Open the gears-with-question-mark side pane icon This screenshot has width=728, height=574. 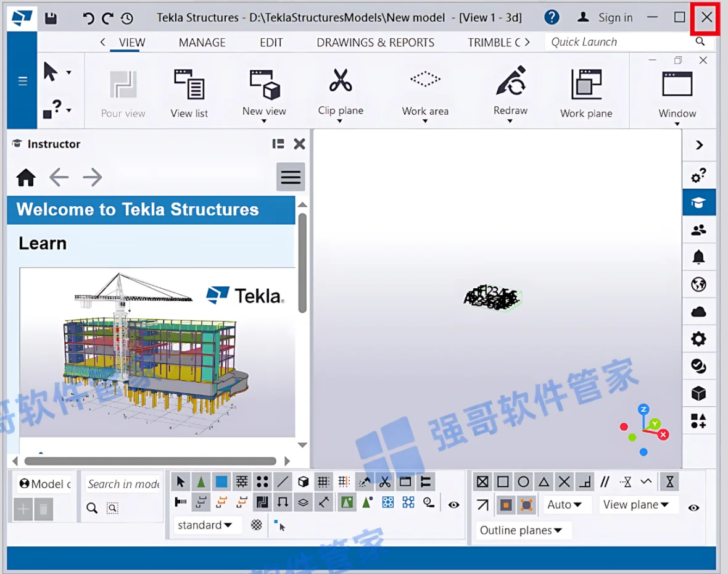click(698, 175)
